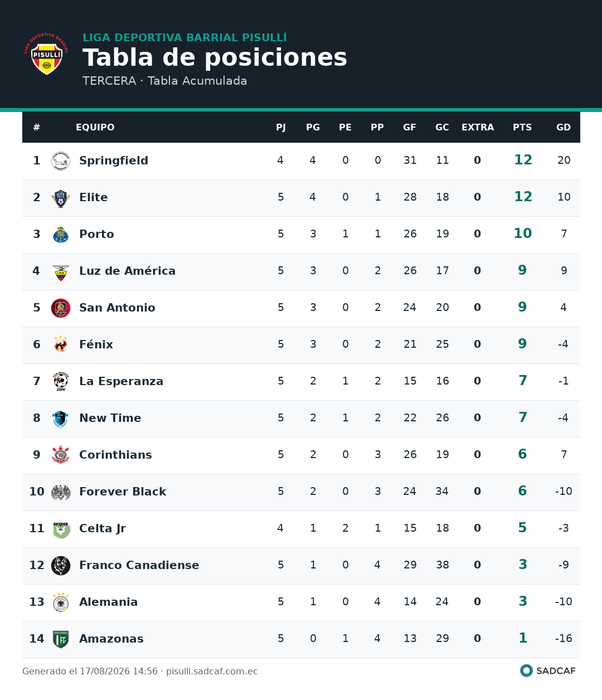The image size is (602, 700).
Task: Click the SADCAF logo in footer
Action: (x=548, y=670)
